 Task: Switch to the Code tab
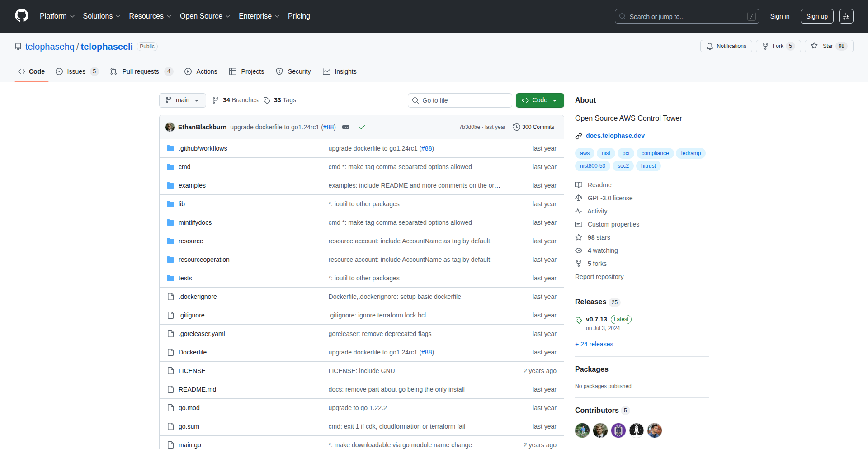[31, 71]
